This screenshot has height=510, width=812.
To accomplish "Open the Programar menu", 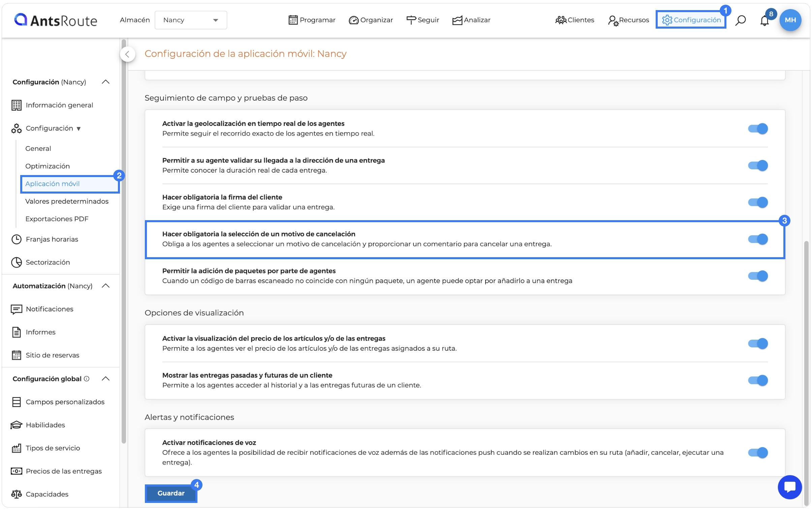I will click(312, 20).
